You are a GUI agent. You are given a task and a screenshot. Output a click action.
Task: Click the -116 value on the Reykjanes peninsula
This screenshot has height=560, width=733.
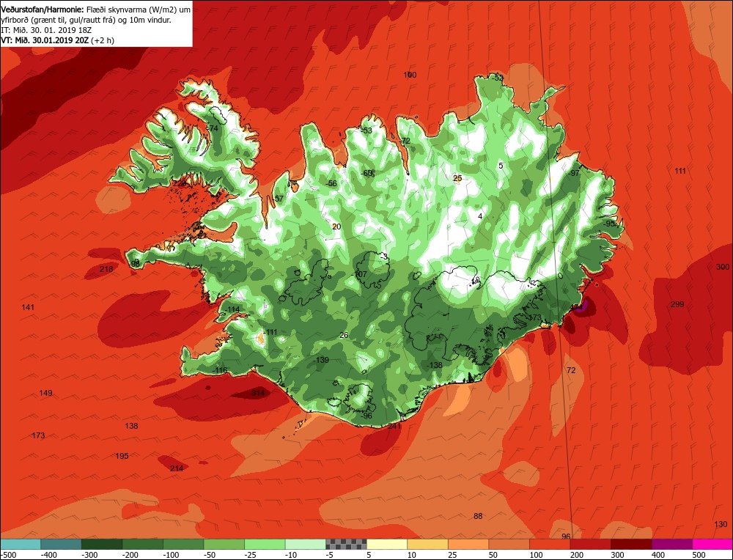tap(219, 370)
